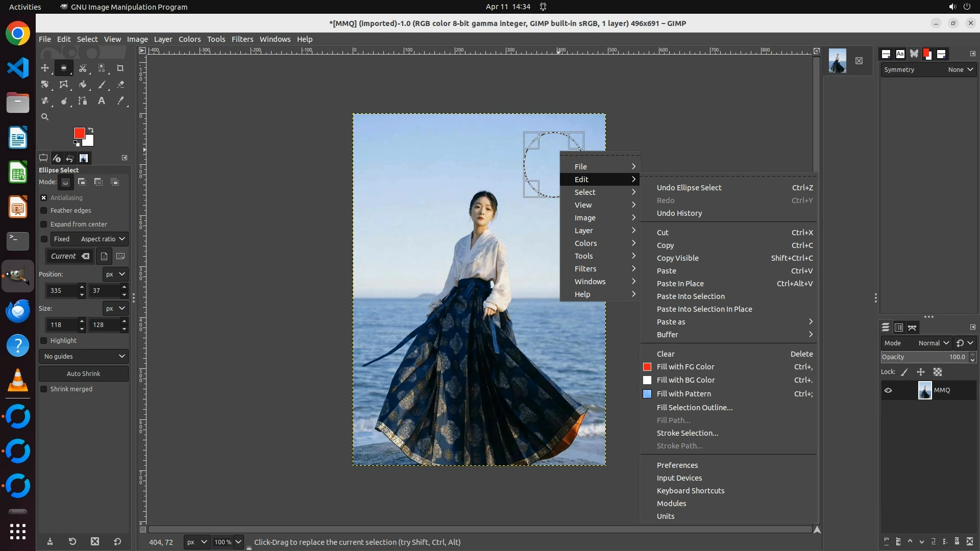The width and height of the screenshot is (980, 551).
Task: Select the Color Picker eyedropper tool
Action: point(120,101)
